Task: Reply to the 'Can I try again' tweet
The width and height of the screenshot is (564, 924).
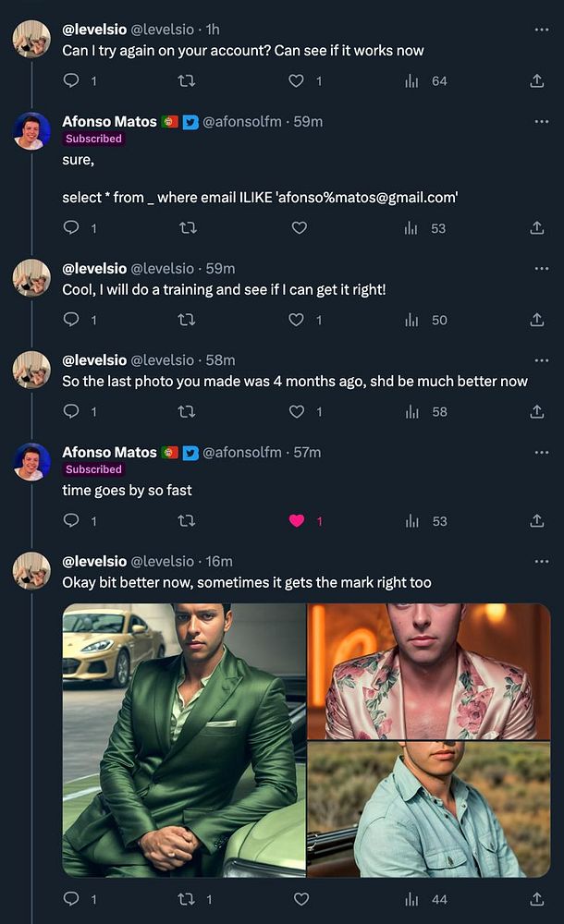Action: click(71, 81)
